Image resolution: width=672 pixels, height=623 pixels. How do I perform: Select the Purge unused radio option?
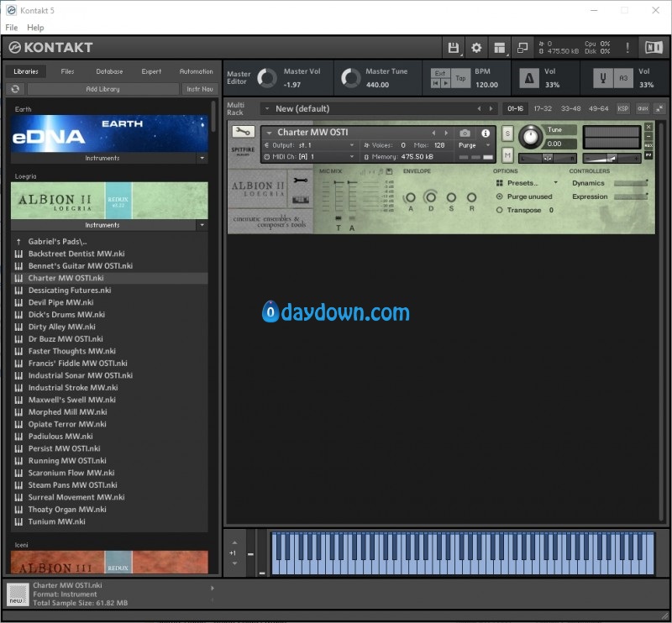click(499, 196)
